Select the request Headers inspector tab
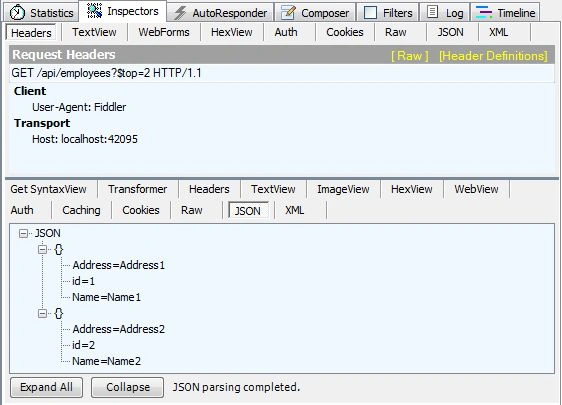This screenshot has width=562, height=405. (x=31, y=33)
